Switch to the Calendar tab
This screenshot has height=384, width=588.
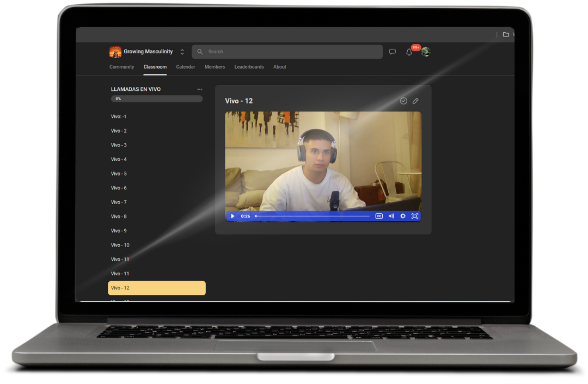[x=186, y=67]
